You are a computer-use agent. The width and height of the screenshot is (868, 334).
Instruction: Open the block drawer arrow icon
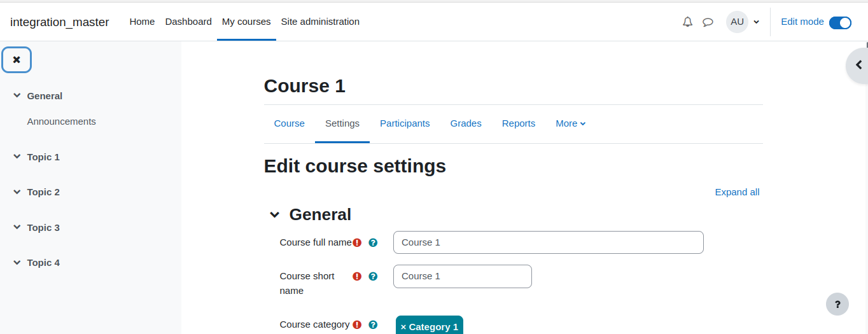tap(858, 65)
